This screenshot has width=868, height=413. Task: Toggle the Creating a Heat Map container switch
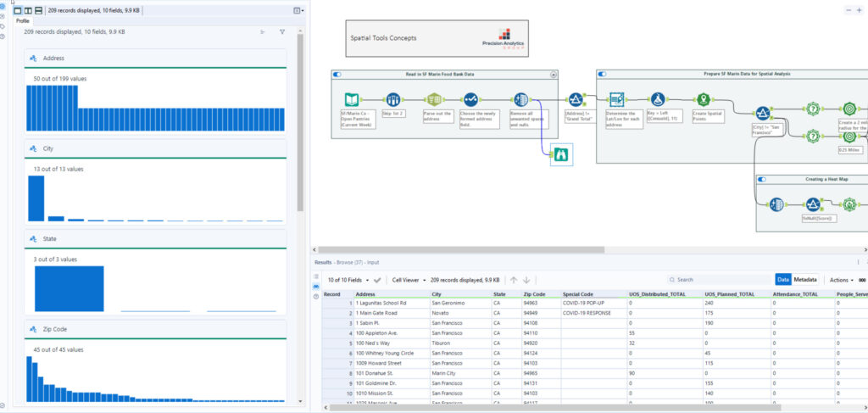coord(763,180)
